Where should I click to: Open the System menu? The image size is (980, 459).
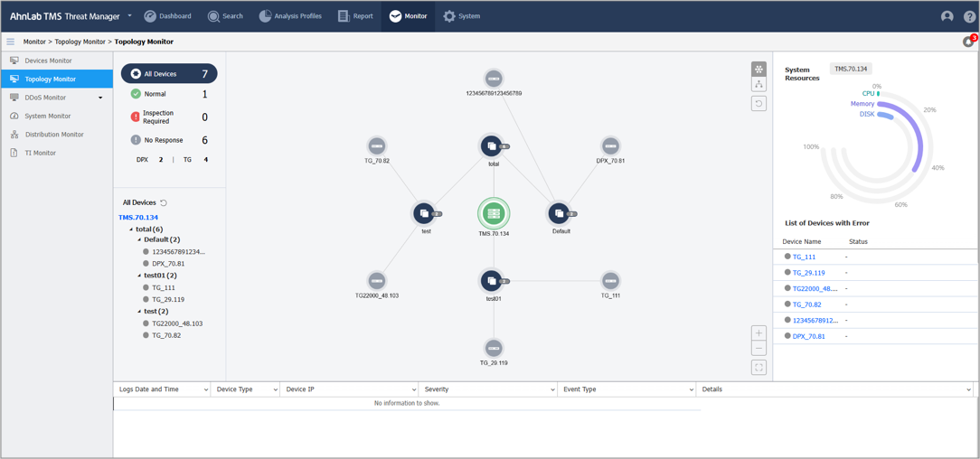point(462,16)
